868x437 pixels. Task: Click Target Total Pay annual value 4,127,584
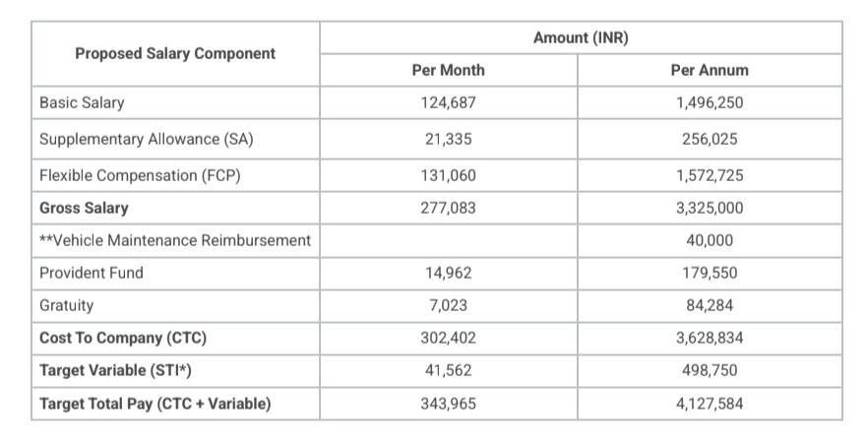click(x=710, y=404)
